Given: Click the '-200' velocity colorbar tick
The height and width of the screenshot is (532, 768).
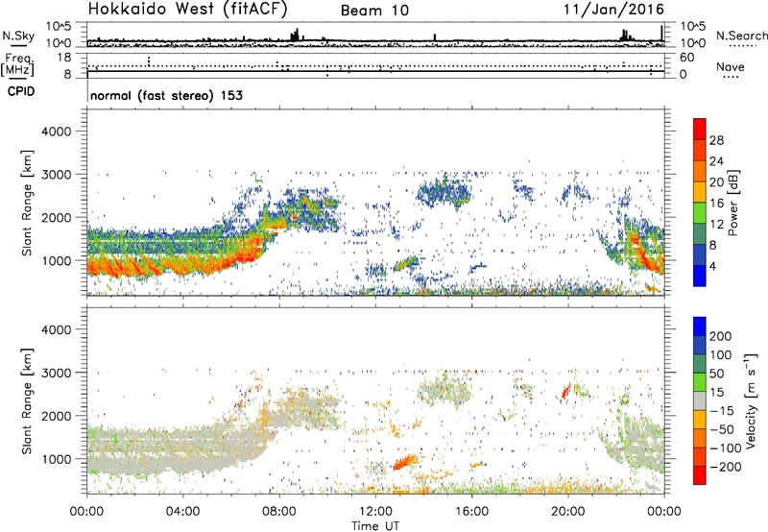Looking at the screenshot, I should point(726,467).
